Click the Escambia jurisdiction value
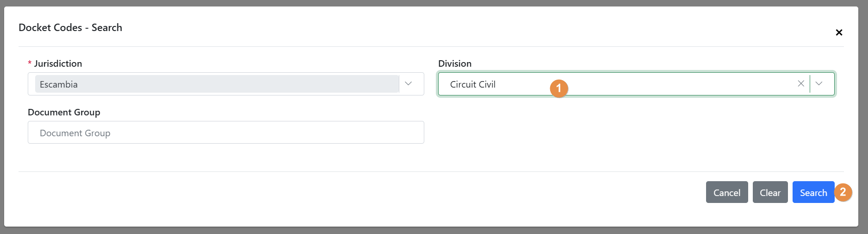868x234 pixels. 59,84
